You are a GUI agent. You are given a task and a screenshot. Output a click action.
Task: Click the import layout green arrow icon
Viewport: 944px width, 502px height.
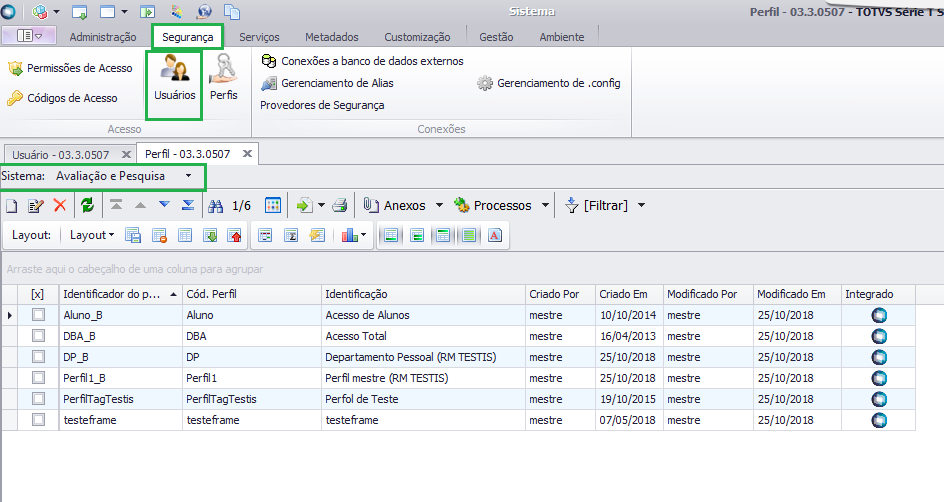[x=210, y=235]
